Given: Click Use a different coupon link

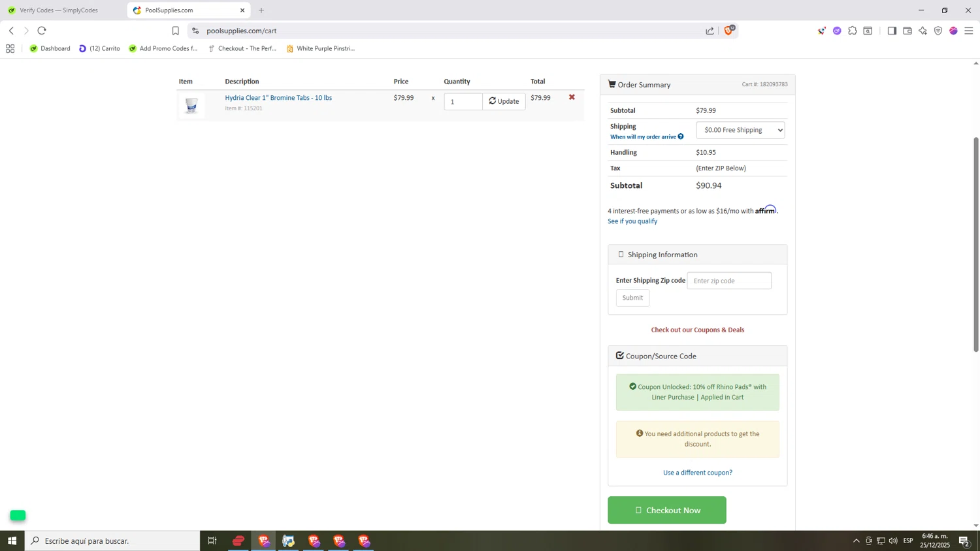Looking at the screenshot, I should [x=697, y=473].
